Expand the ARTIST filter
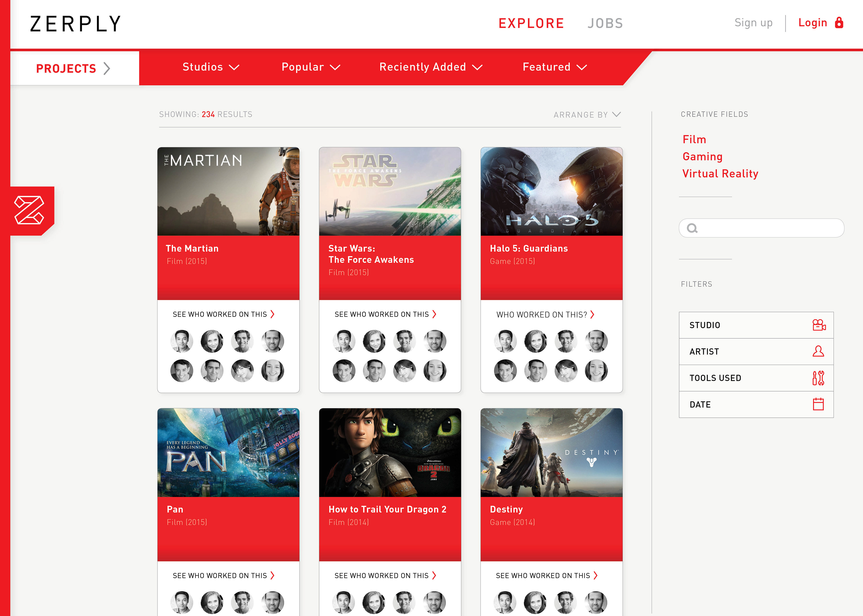The image size is (863, 616). tap(756, 352)
